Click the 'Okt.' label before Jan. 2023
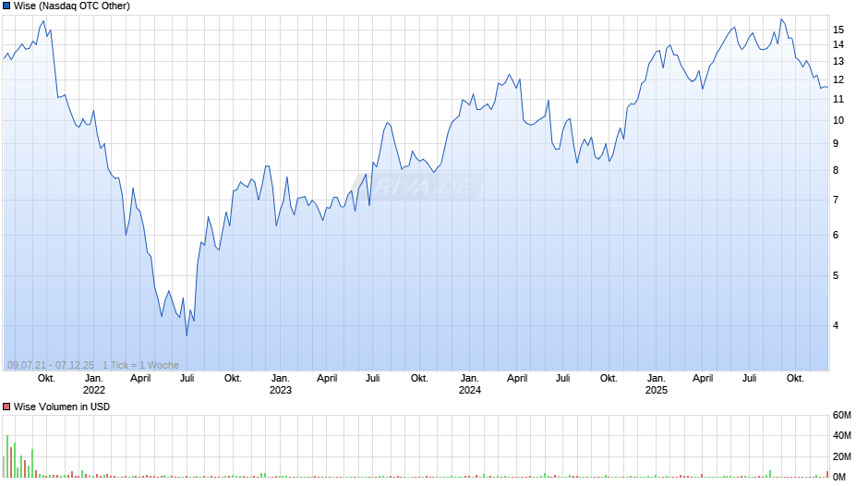Screen dimensions: 868x486 233,379
